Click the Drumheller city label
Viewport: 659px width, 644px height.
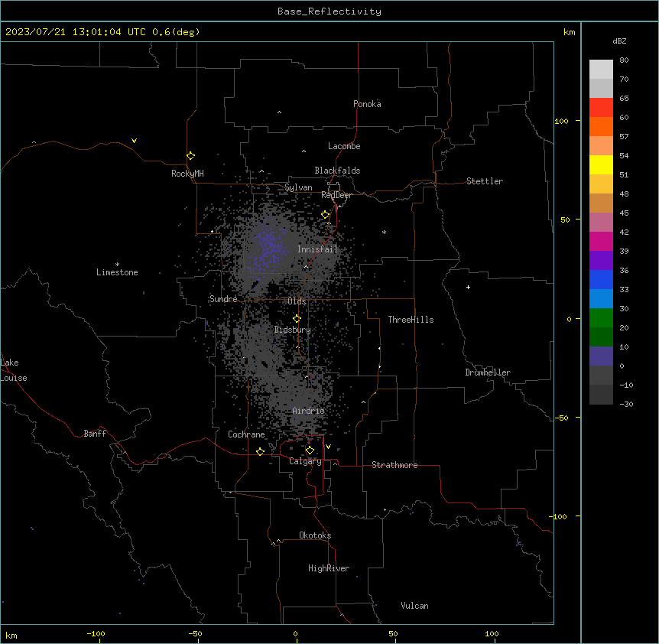pyautogui.click(x=488, y=372)
